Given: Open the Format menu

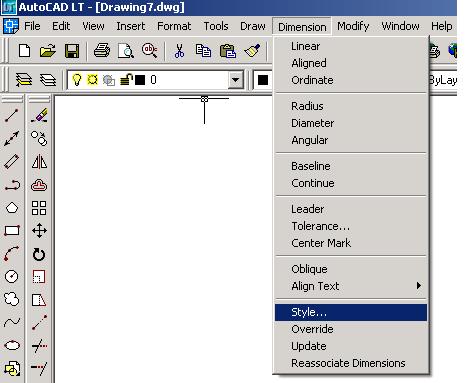Looking at the screenshot, I should 174,26.
